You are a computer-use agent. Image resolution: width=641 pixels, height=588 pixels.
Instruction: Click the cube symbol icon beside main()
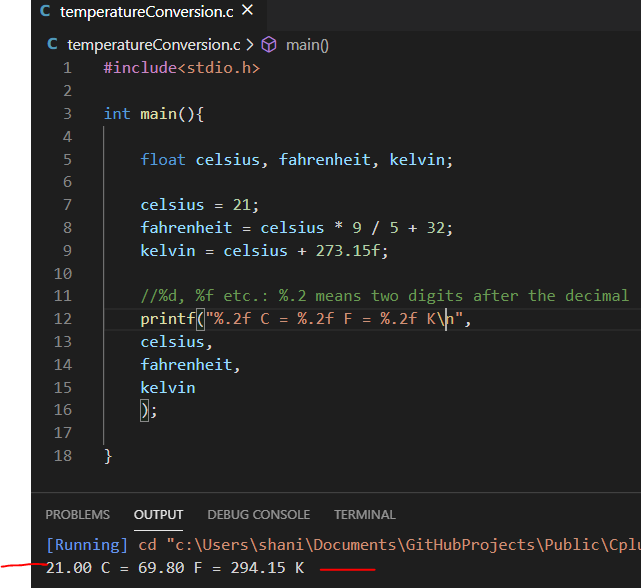268,45
